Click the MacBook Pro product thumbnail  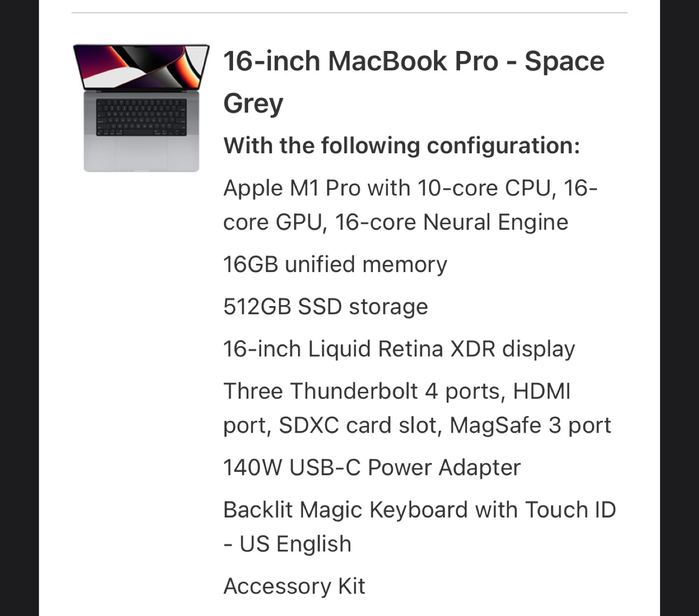tap(141, 108)
